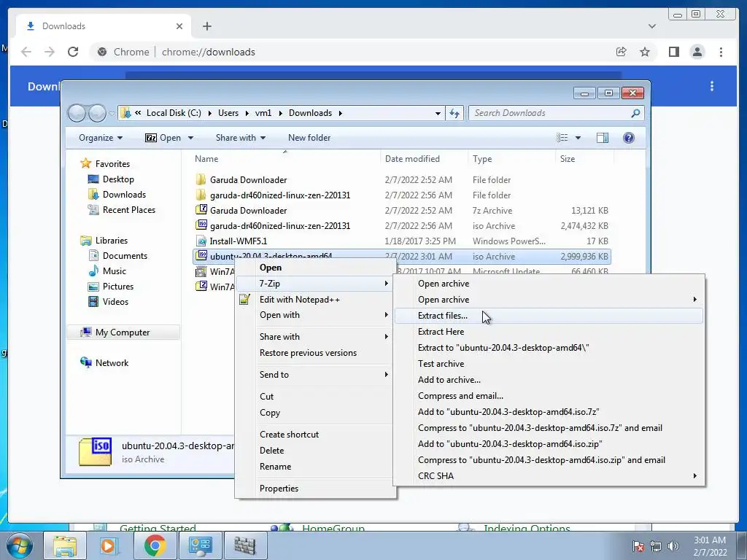Choose Rename in the context menu

click(x=315, y=467)
